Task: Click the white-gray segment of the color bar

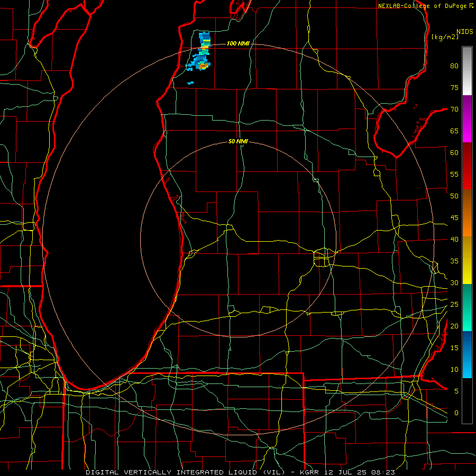Action: pos(467,71)
